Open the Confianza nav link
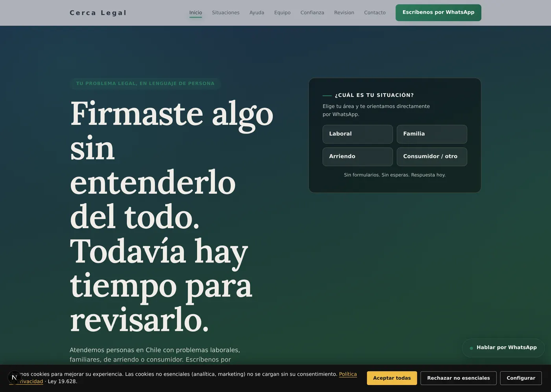The width and height of the screenshot is (551, 392). [x=312, y=13]
